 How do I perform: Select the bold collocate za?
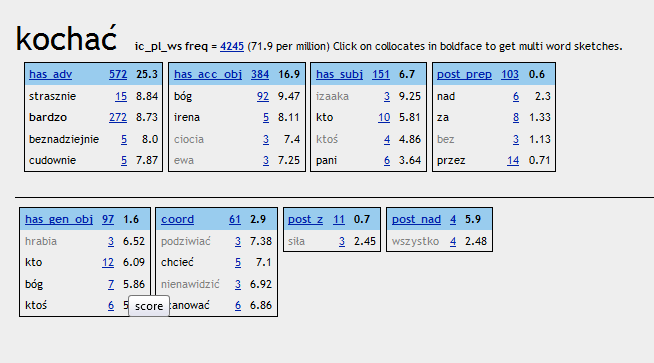pyautogui.click(x=443, y=118)
